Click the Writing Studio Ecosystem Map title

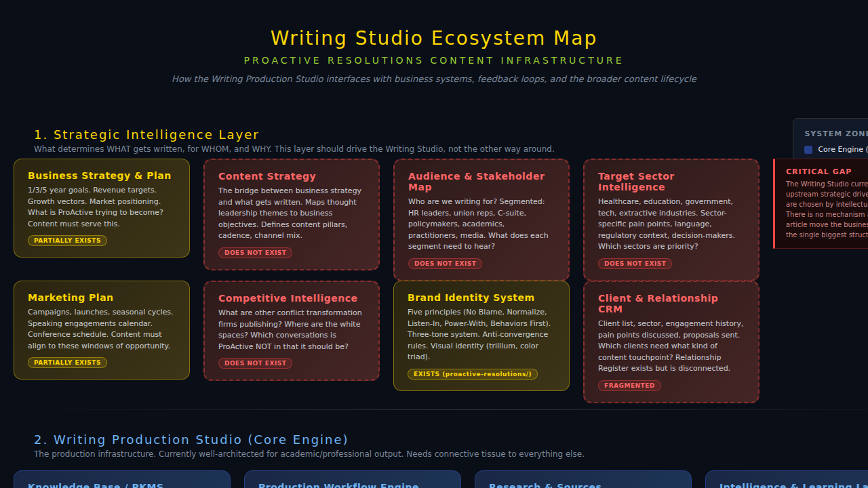433,38
